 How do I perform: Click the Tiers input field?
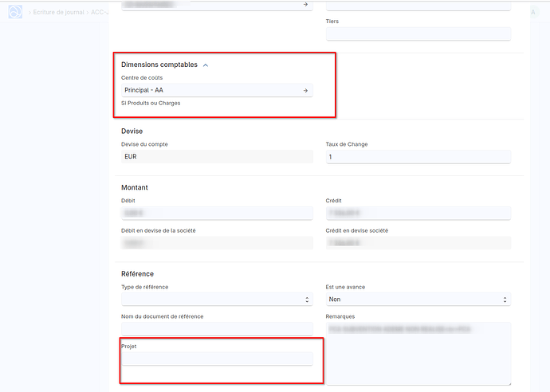point(418,34)
